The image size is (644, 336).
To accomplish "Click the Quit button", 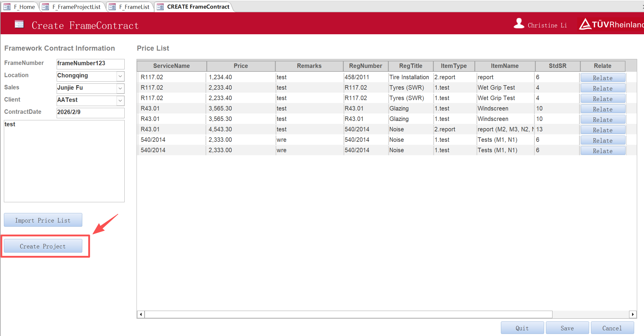I will (522, 328).
